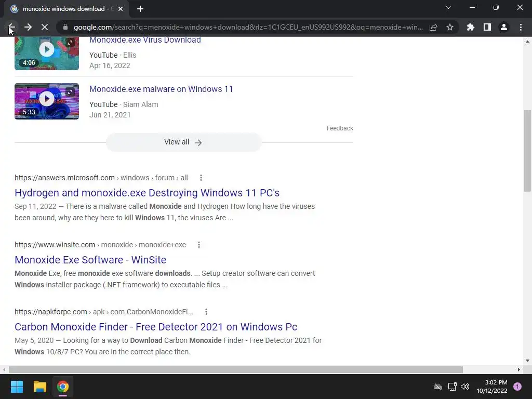Image resolution: width=532 pixels, height=399 pixels.
Task: Click the Chrome taskbar icon
Action: point(63,387)
